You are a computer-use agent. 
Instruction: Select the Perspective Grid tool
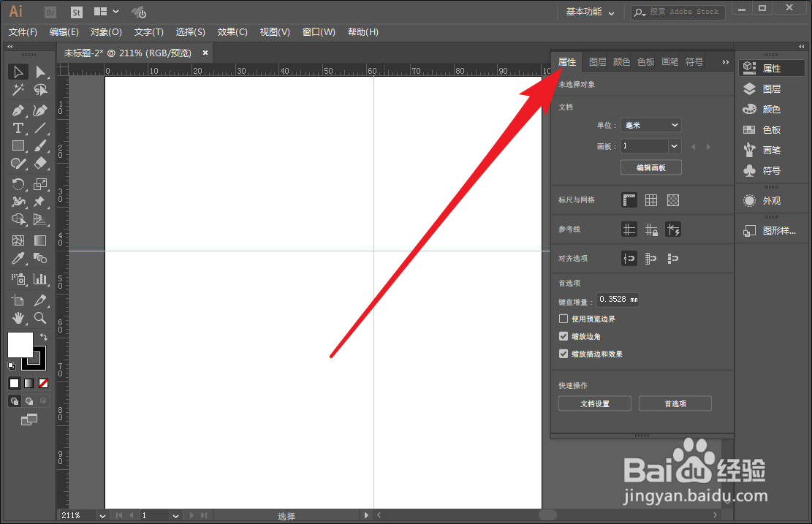(x=40, y=219)
